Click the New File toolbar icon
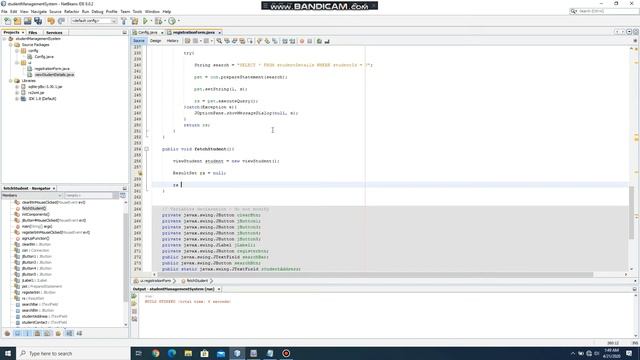 click(x=7, y=21)
